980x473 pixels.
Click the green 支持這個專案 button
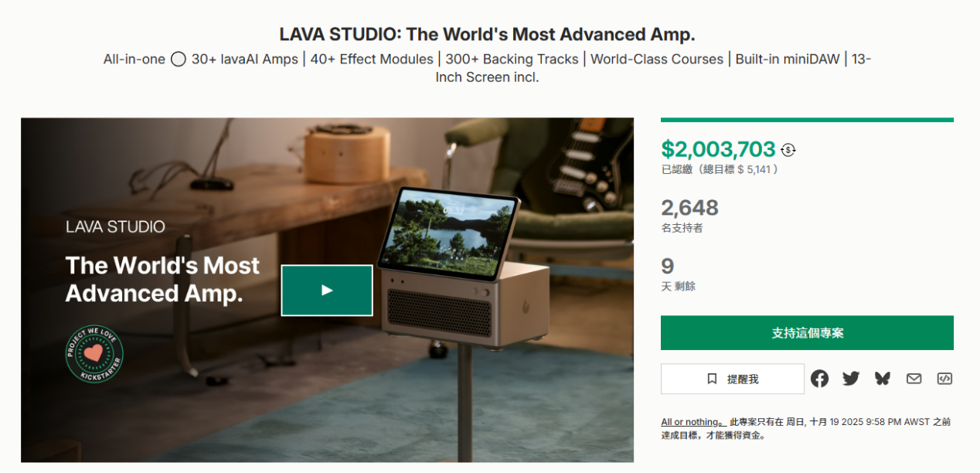pos(807,332)
